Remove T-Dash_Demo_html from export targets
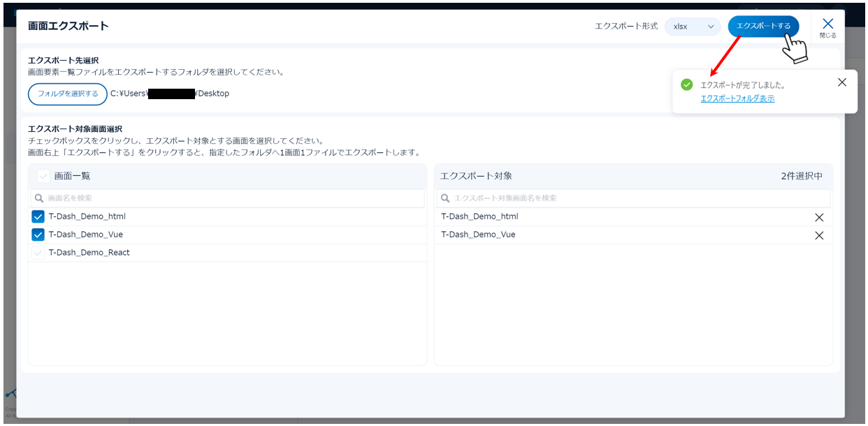The width and height of the screenshot is (868, 426). click(x=819, y=217)
